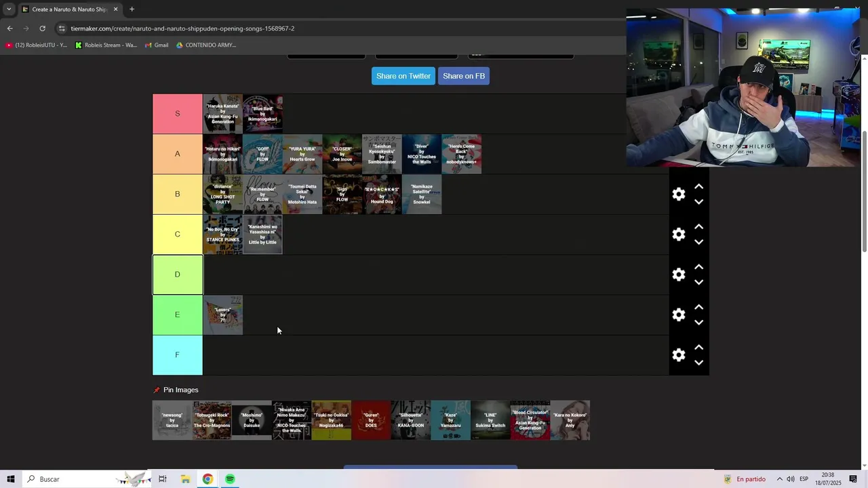
Task: Click the C tier label
Action: (178, 235)
